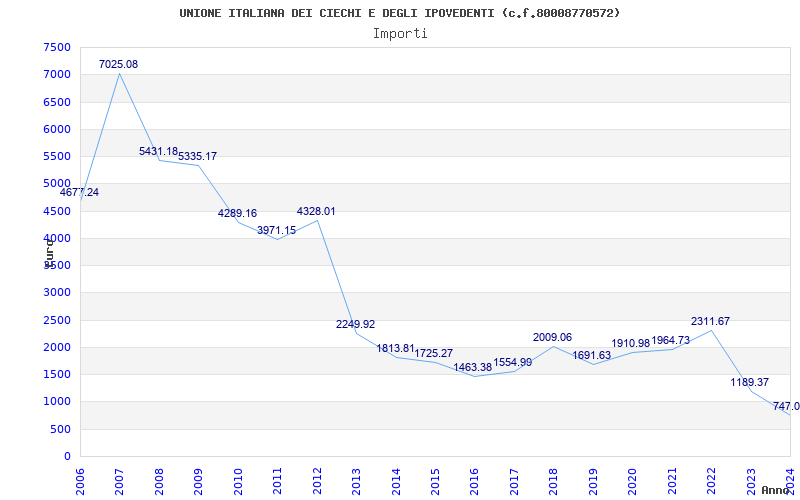Image resolution: width=800 pixels, height=500 pixels.
Task: Click the 1964.73 data label
Action: coord(670,340)
